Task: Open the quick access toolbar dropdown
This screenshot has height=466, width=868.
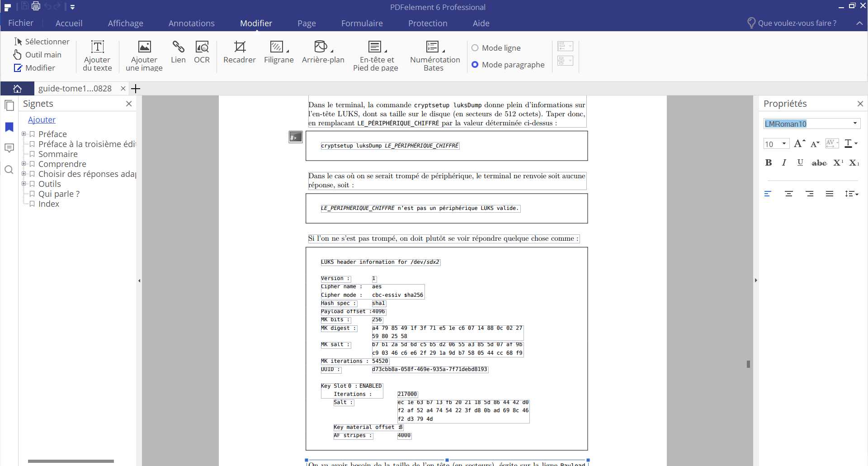Action: pyautogui.click(x=72, y=7)
